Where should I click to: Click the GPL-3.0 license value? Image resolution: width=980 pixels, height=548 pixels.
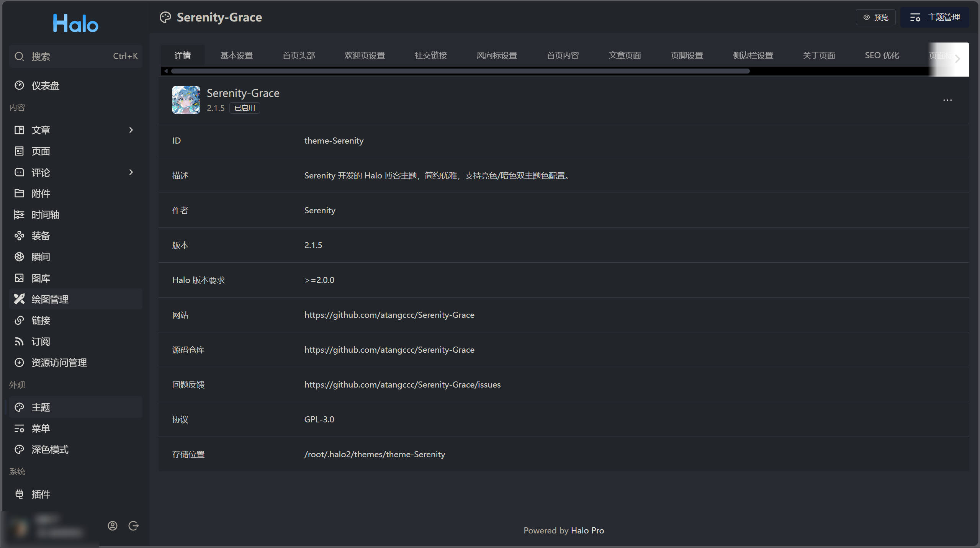[319, 419]
